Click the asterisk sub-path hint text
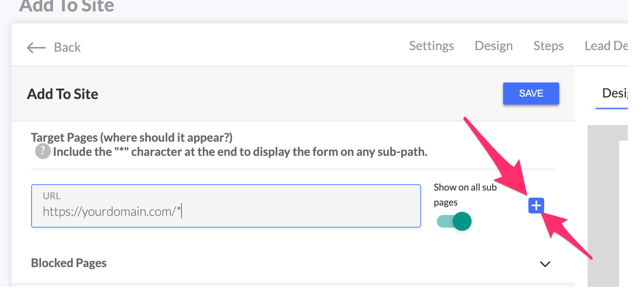Viewport: 644px width, 303px height. click(x=240, y=152)
